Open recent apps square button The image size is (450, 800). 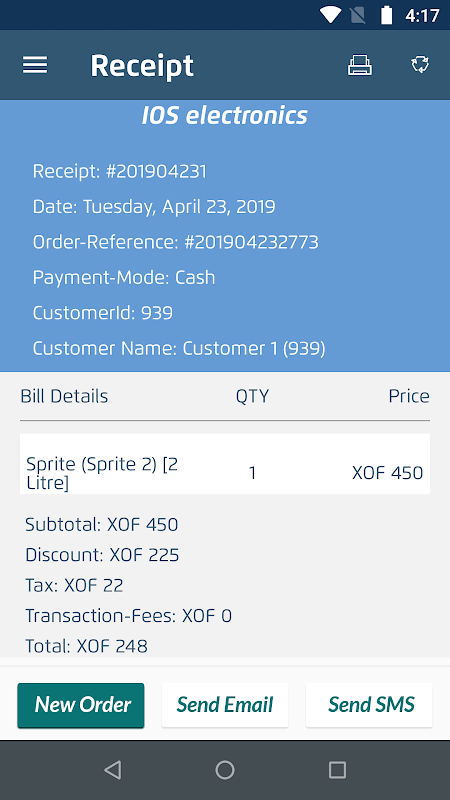pyautogui.click(x=337, y=769)
